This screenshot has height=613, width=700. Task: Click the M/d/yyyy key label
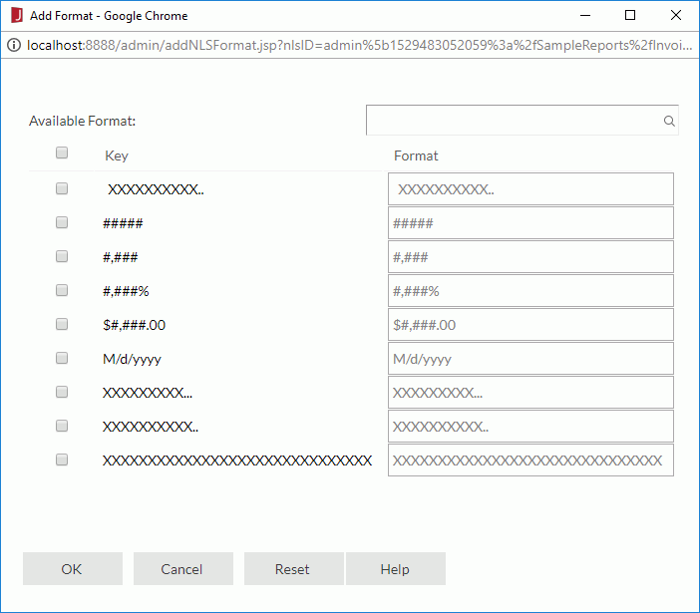click(132, 359)
